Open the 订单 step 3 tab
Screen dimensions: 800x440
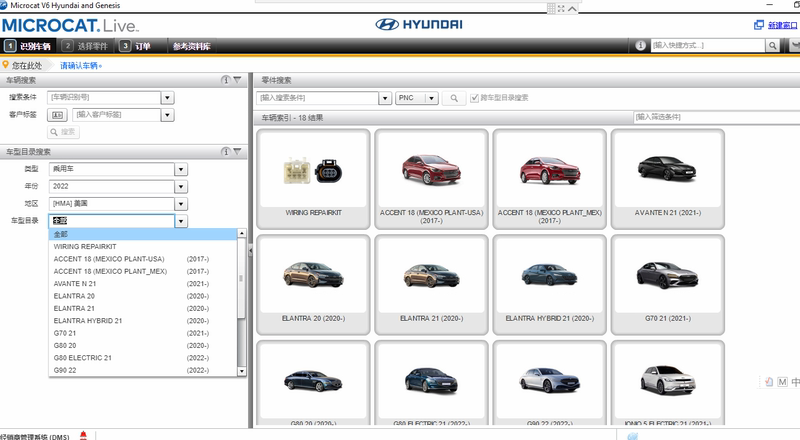[x=136, y=46]
